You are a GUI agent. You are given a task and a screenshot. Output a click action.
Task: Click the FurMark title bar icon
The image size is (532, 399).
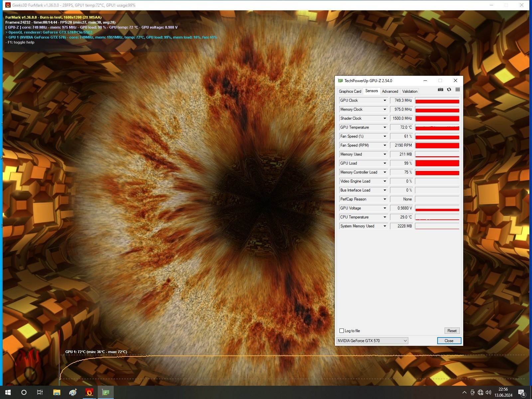(8, 5)
